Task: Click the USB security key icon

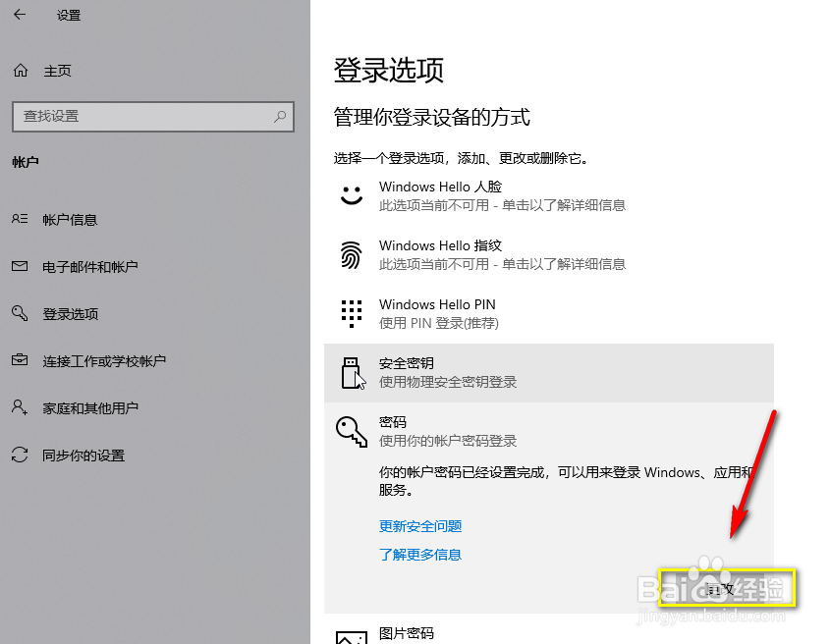Action: pyautogui.click(x=352, y=373)
